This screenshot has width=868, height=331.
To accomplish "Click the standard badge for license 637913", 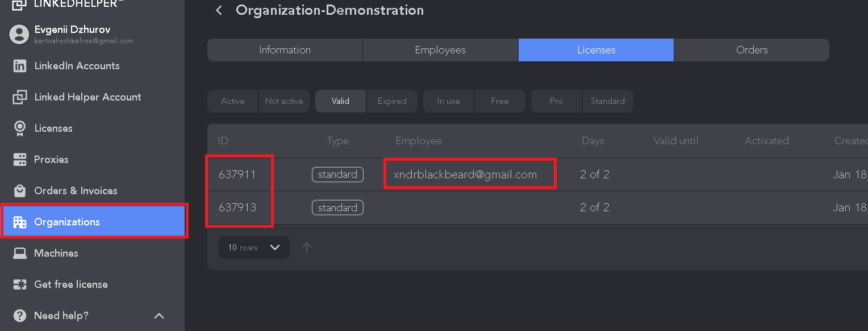I will (337, 208).
